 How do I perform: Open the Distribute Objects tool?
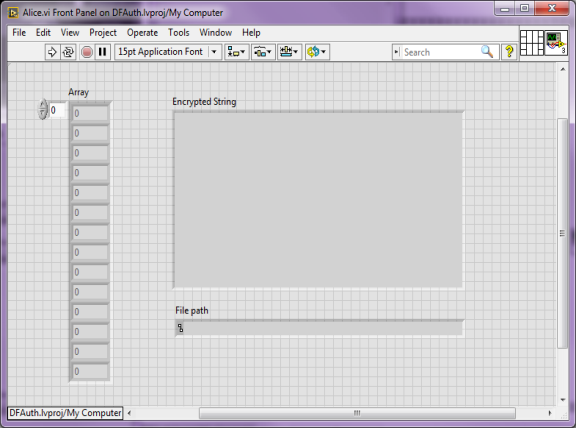tap(263, 52)
